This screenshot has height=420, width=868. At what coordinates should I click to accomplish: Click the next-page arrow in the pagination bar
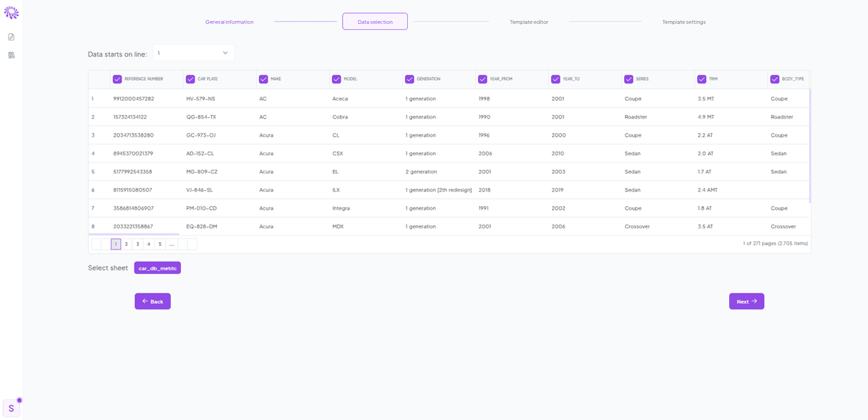pos(182,244)
